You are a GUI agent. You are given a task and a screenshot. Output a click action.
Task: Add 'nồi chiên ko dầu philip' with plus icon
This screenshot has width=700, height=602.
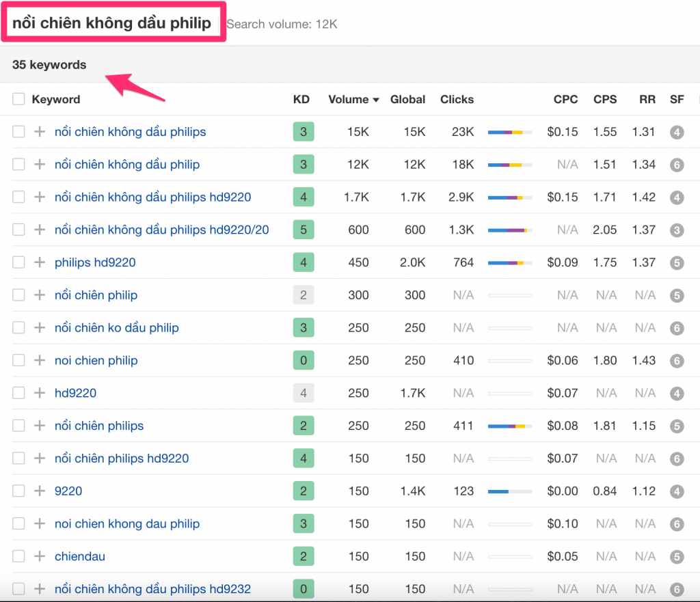coord(40,327)
